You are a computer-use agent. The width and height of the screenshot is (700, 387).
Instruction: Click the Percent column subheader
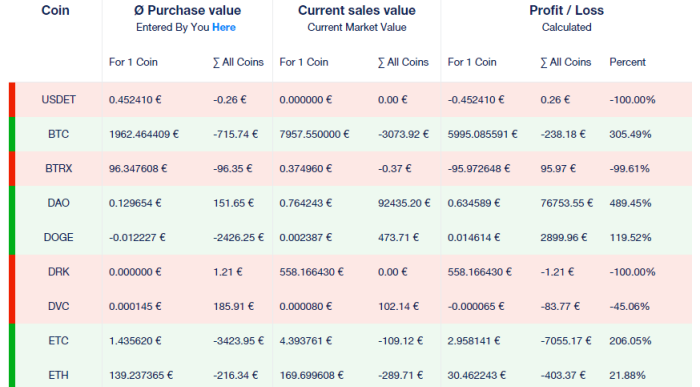pos(627,62)
